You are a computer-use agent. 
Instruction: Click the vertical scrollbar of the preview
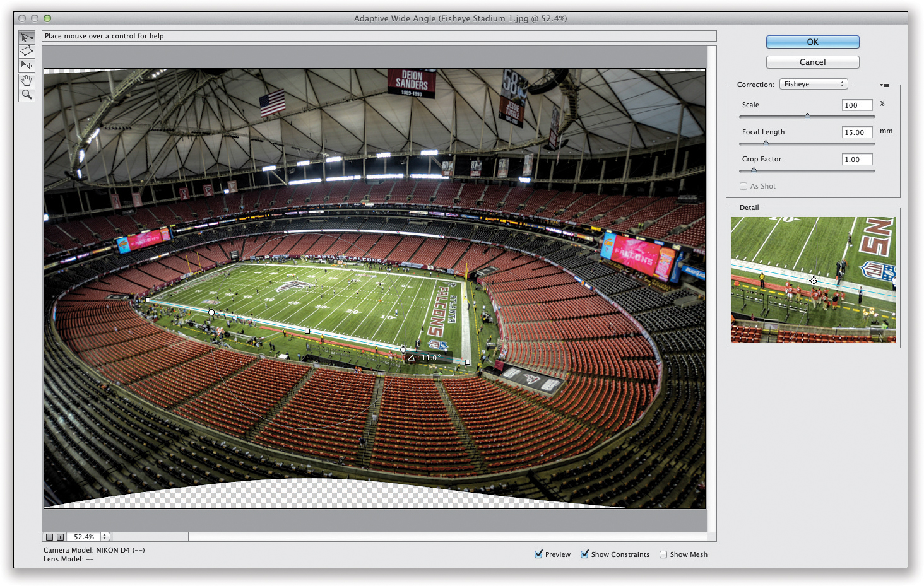(x=711, y=289)
